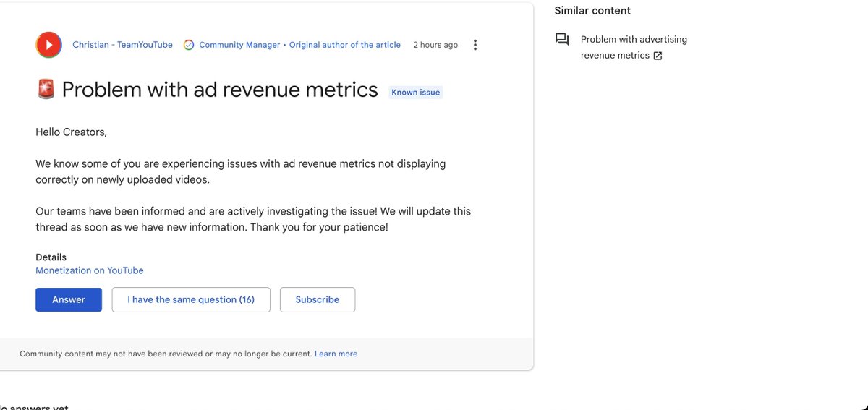Screen dimensions: 868x410
Task: Click the Hello Creators, greeting text
Action: (71, 132)
